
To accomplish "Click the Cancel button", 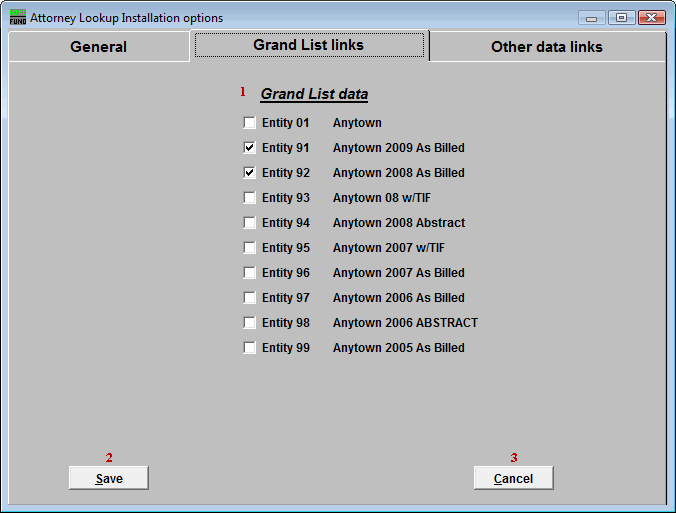I will coord(513,479).
